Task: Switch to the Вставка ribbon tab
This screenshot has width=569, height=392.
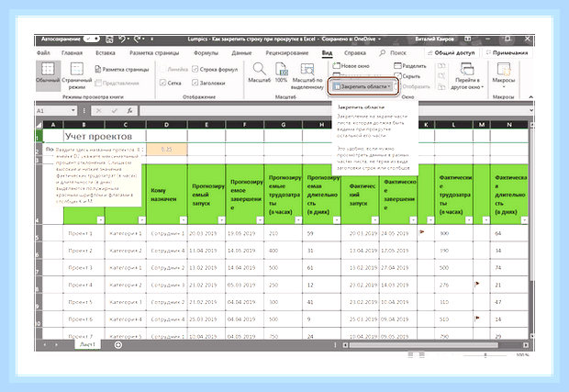Action: [106, 52]
